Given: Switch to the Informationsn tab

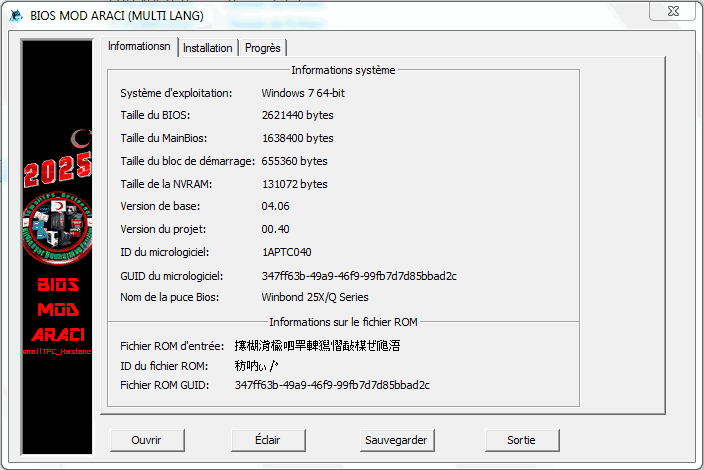Looking at the screenshot, I should 140,47.
